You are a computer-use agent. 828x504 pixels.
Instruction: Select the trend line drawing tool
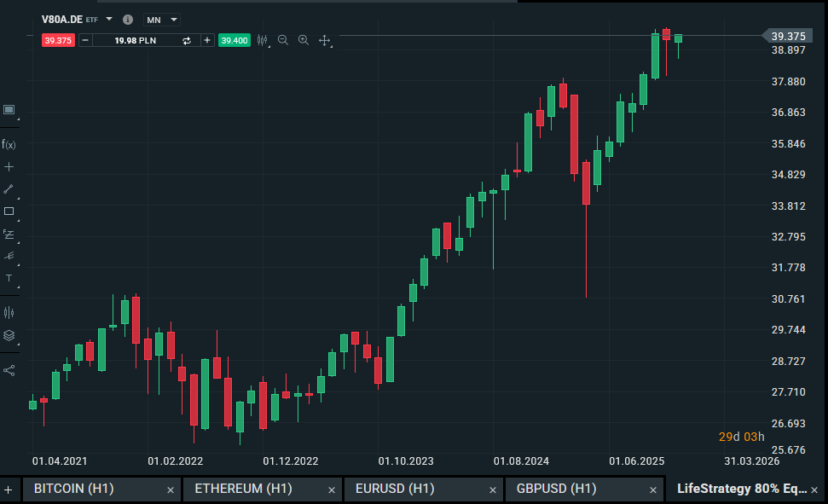click(x=9, y=188)
